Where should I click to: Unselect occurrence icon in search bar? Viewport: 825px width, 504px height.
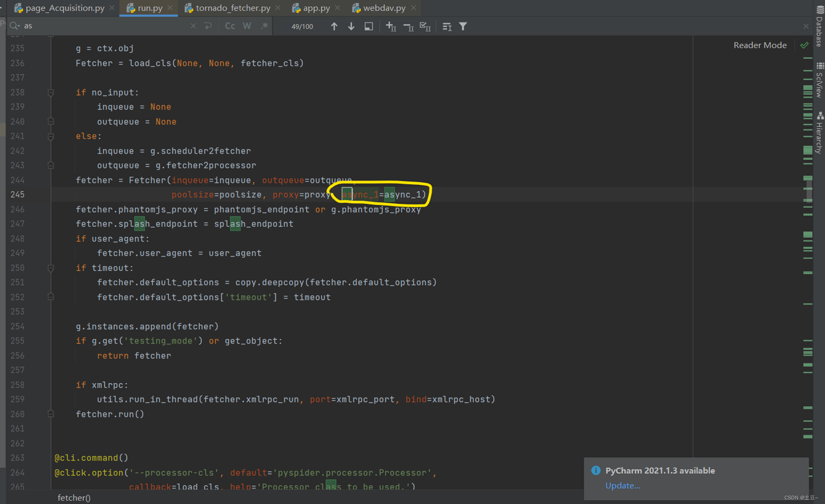coord(408,26)
